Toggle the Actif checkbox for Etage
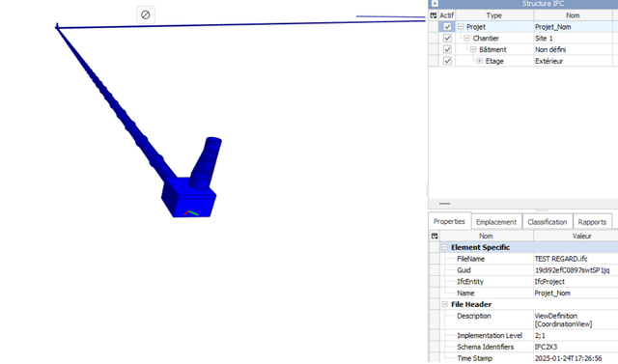618x364 pixels. (x=447, y=61)
